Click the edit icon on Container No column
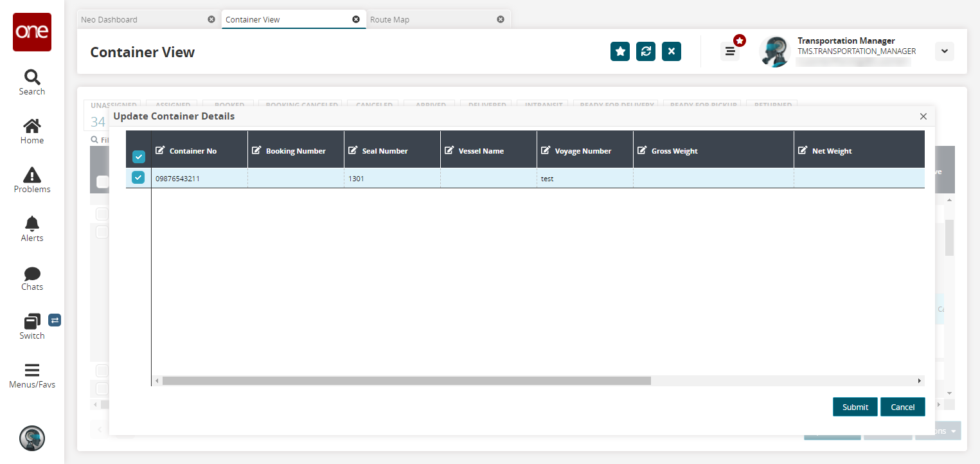 point(161,150)
